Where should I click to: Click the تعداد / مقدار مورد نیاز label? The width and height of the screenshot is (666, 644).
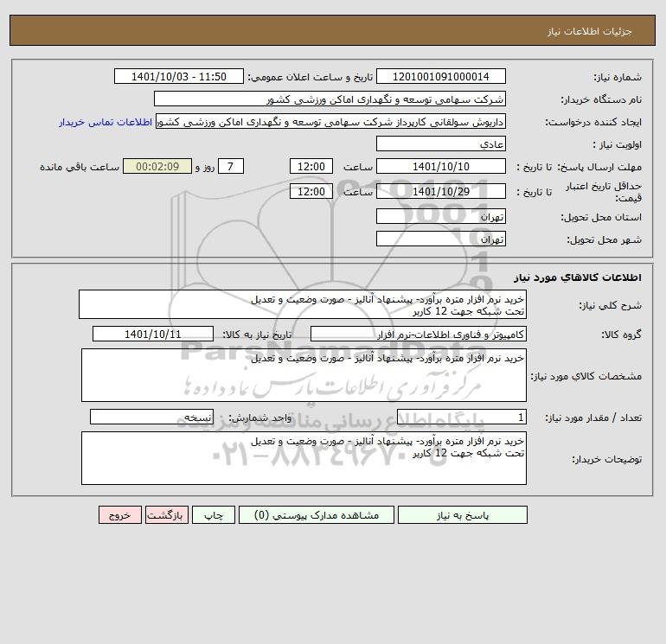[593, 418]
